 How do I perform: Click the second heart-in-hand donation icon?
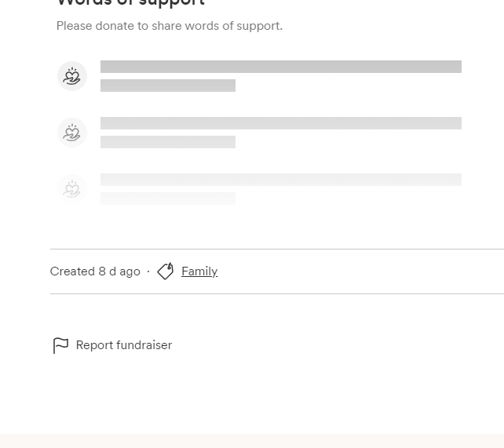(x=72, y=133)
